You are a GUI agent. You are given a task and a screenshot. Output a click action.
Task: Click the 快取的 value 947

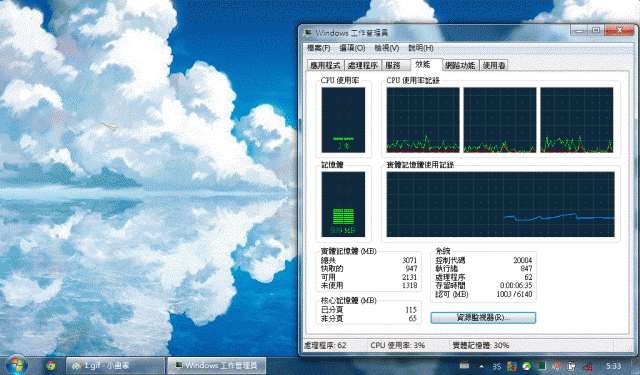pos(411,268)
